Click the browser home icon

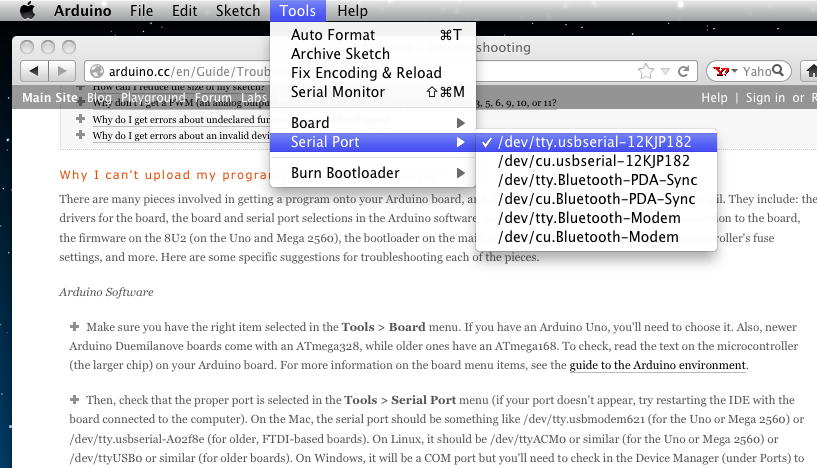click(x=811, y=70)
